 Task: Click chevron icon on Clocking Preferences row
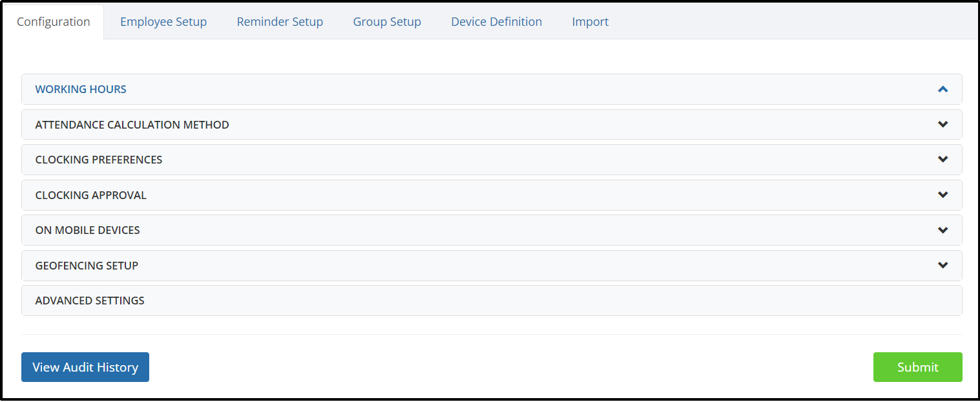click(943, 160)
